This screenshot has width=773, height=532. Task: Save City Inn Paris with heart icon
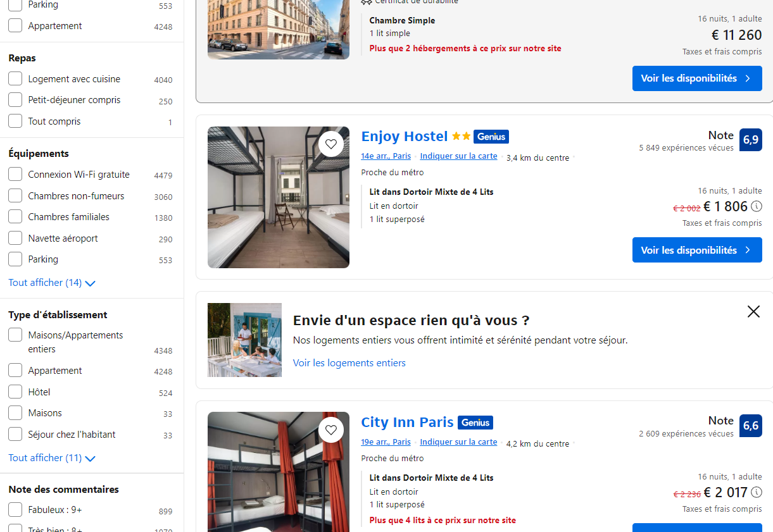coord(331,430)
